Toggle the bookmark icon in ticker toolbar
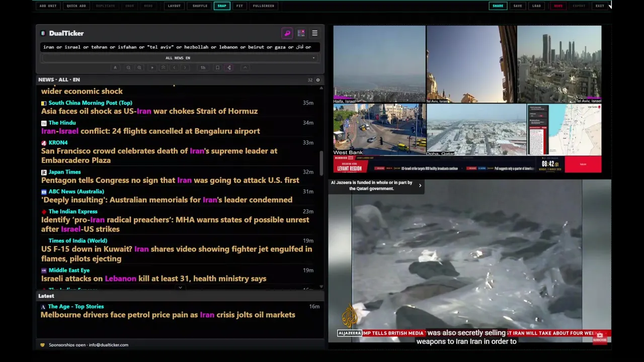Screen dimensions: 644x362 217,67
